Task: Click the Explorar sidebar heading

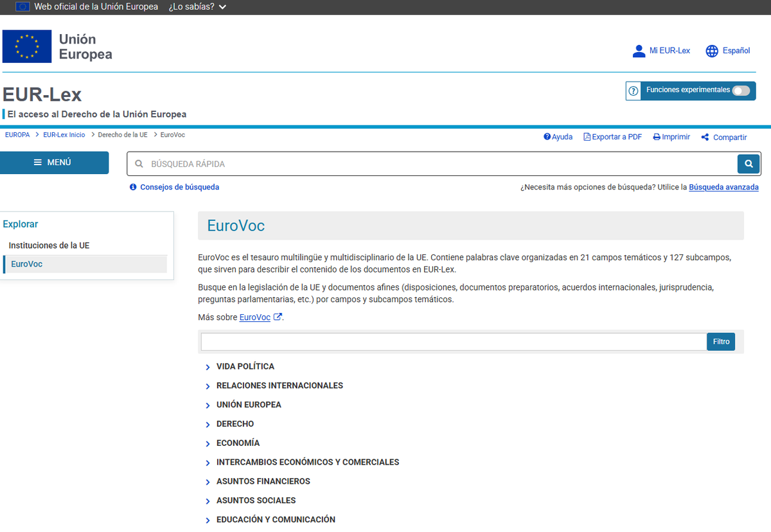Action: [x=21, y=224]
